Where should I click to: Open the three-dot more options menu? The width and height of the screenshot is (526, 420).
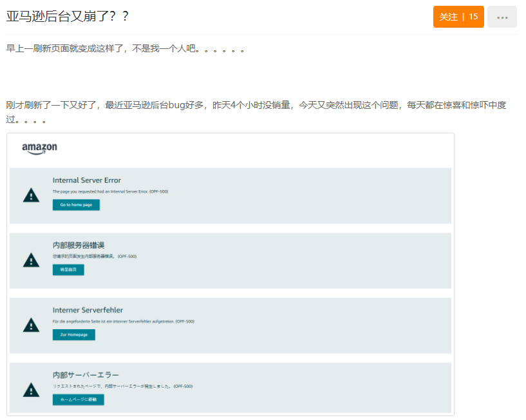(x=502, y=17)
